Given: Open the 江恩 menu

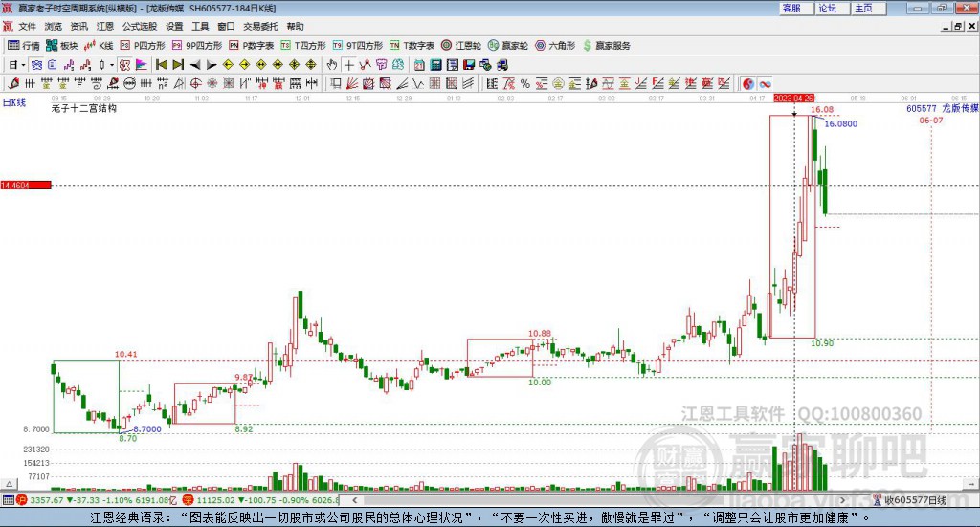Looking at the screenshot, I should 105,26.
